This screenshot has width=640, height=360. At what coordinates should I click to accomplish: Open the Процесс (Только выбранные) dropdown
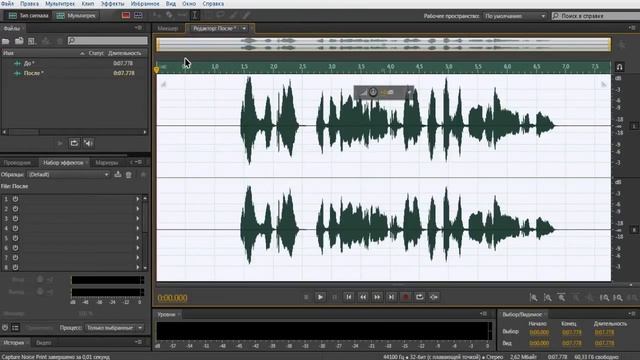(115, 328)
